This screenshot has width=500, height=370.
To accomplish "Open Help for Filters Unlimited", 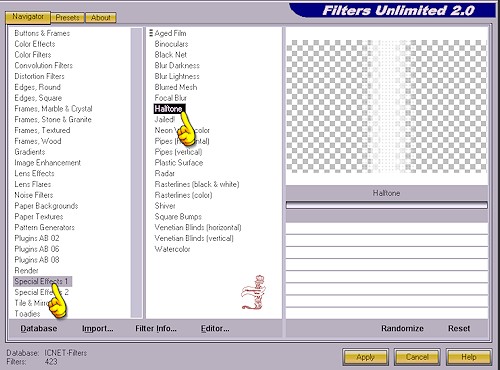I will [469, 357].
